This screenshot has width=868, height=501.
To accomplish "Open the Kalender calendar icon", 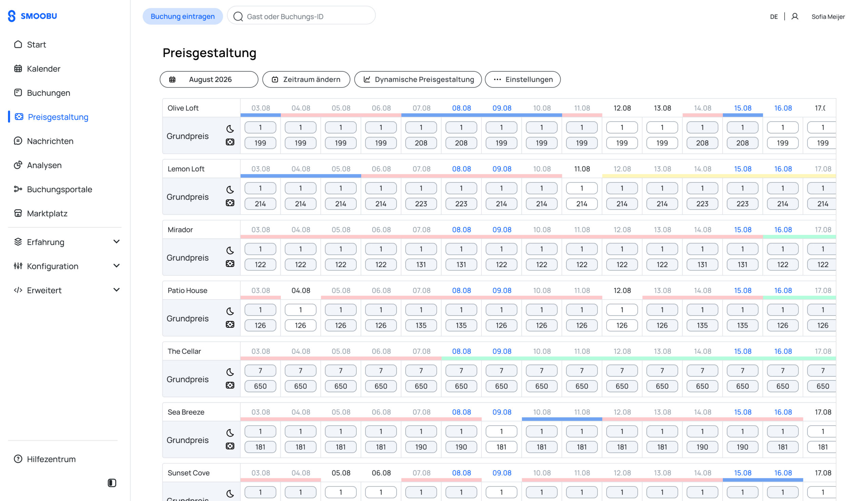I will 18,69.
